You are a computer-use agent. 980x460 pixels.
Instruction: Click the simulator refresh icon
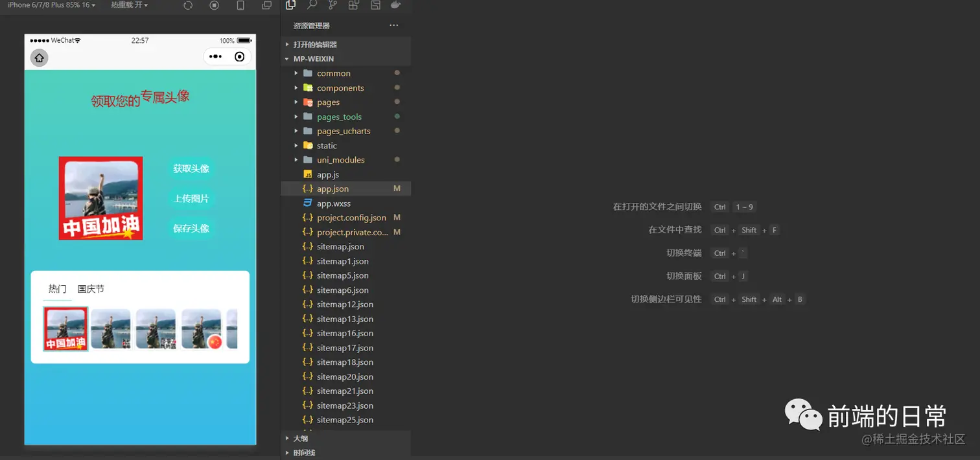[x=188, y=5]
